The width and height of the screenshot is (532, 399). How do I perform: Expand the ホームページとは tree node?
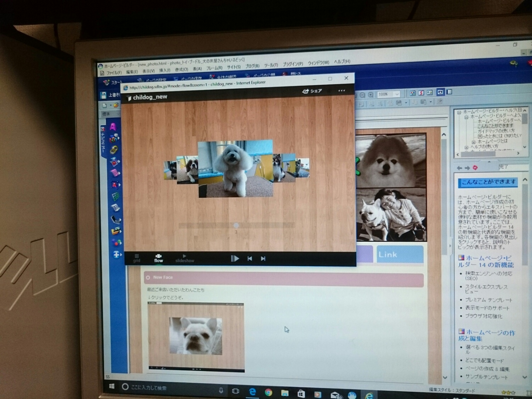[x=473, y=142]
